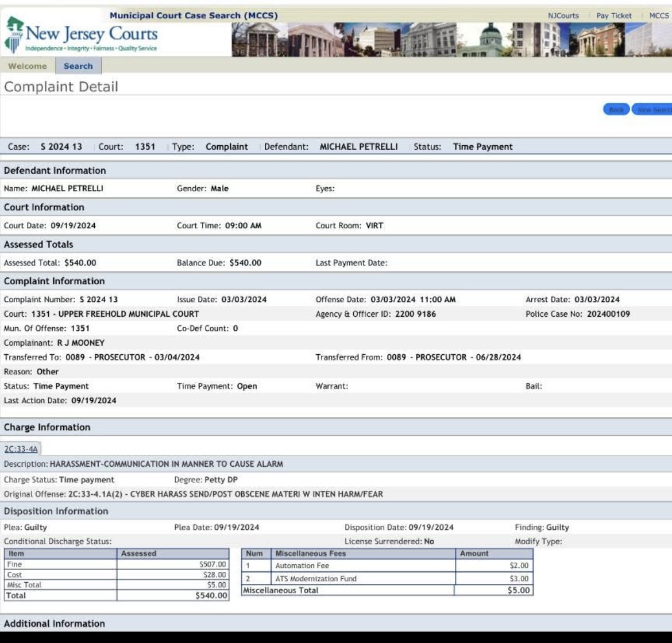
Task: Select the police case number 202400109
Action: pyautogui.click(x=608, y=314)
